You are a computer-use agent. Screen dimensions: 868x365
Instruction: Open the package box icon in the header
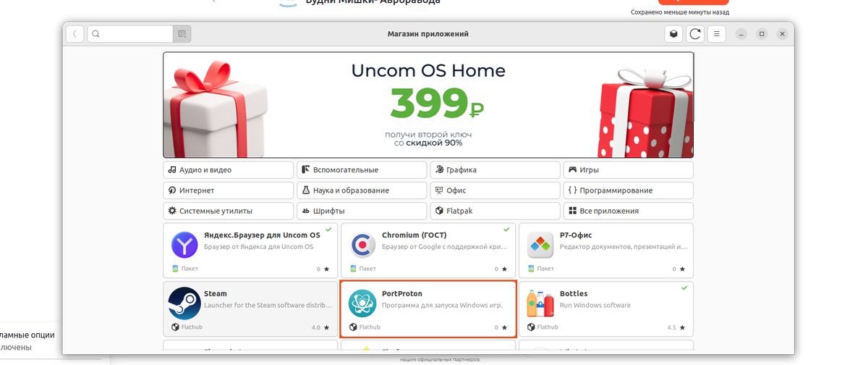click(673, 33)
